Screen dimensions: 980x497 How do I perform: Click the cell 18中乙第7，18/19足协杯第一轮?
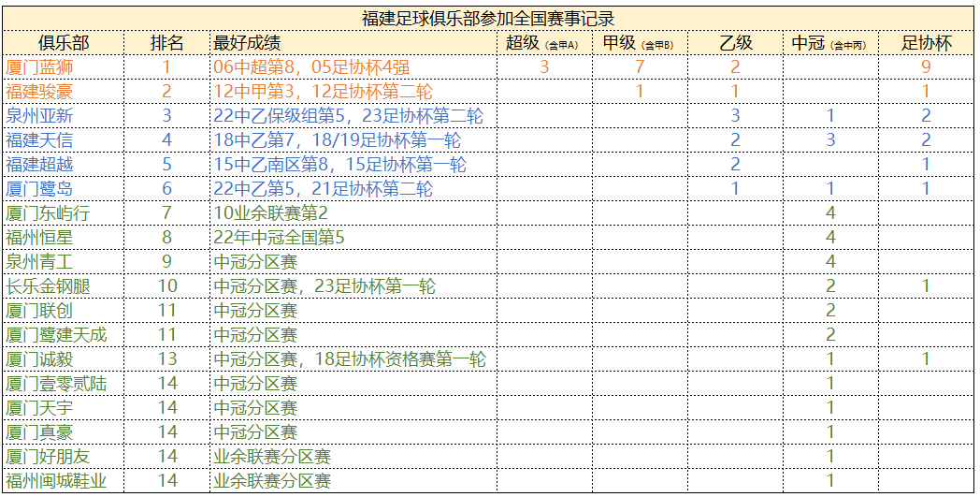pyautogui.click(x=353, y=139)
